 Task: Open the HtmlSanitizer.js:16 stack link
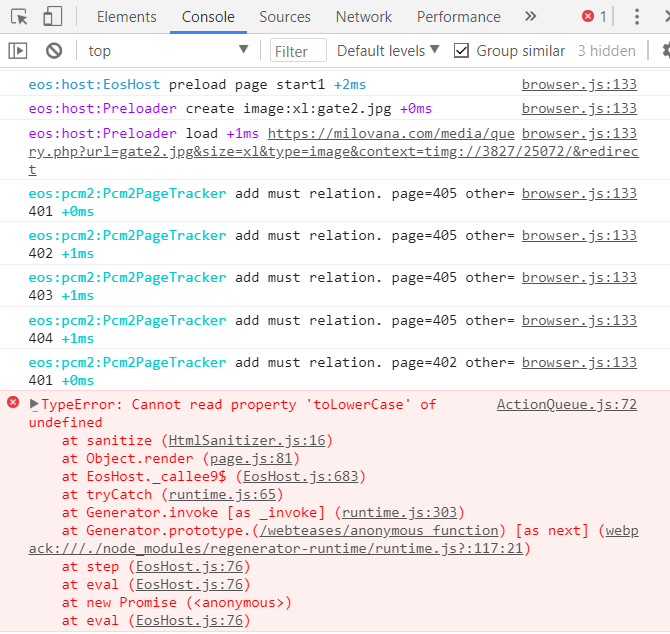[x=247, y=440]
